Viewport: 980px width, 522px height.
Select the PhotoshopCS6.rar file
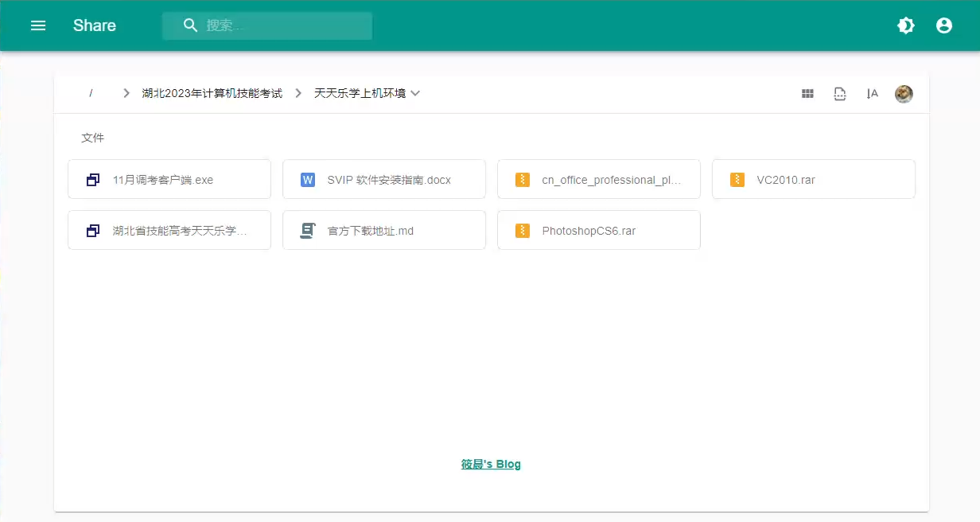[599, 231]
